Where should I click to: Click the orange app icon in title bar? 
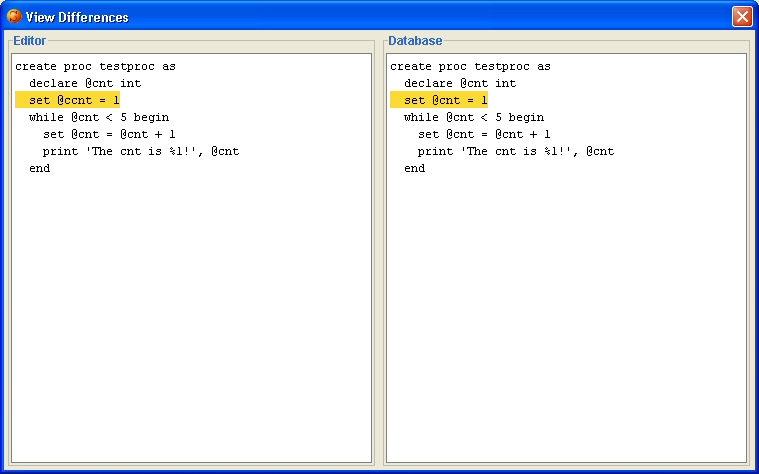click(14, 16)
